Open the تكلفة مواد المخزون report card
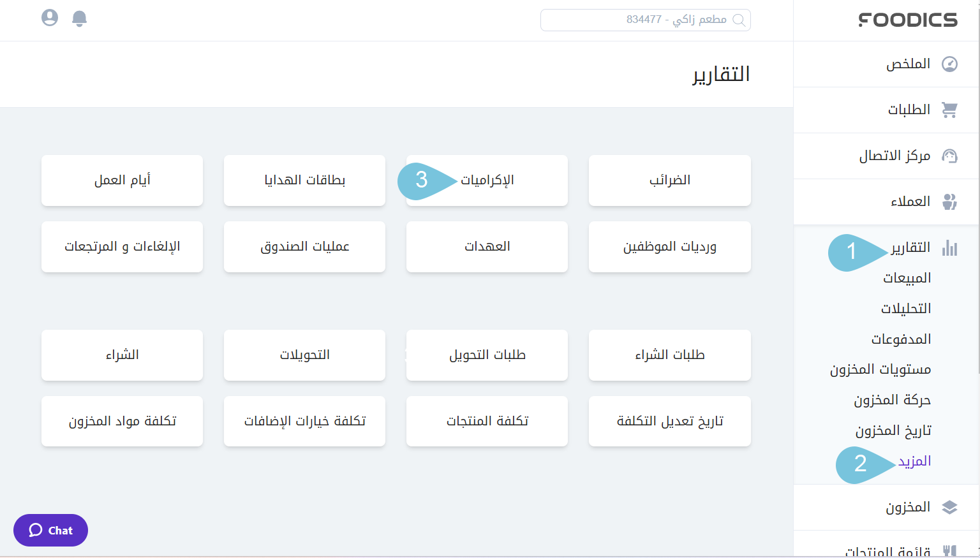Image resolution: width=980 pixels, height=558 pixels. [x=122, y=422]
